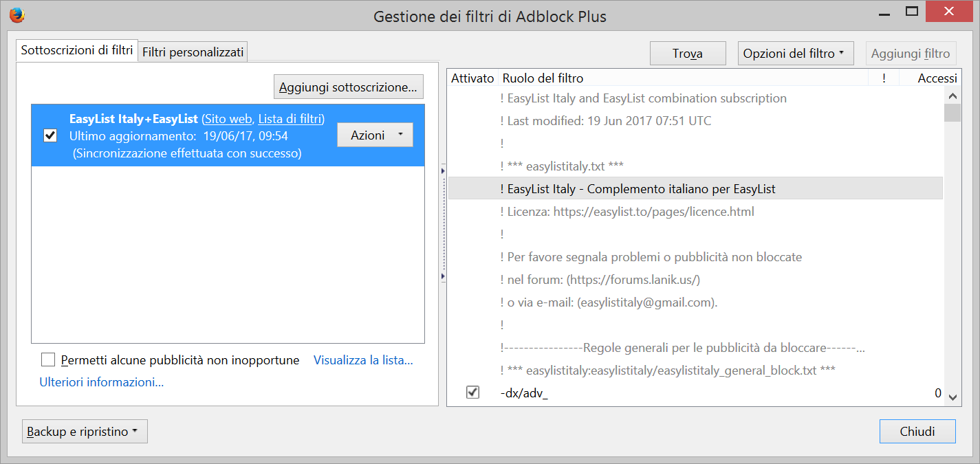Screen dimensions: 980x464
Task: Select the 'Regole generali per le pubblicità' row
Action: [x=695, y=347]
